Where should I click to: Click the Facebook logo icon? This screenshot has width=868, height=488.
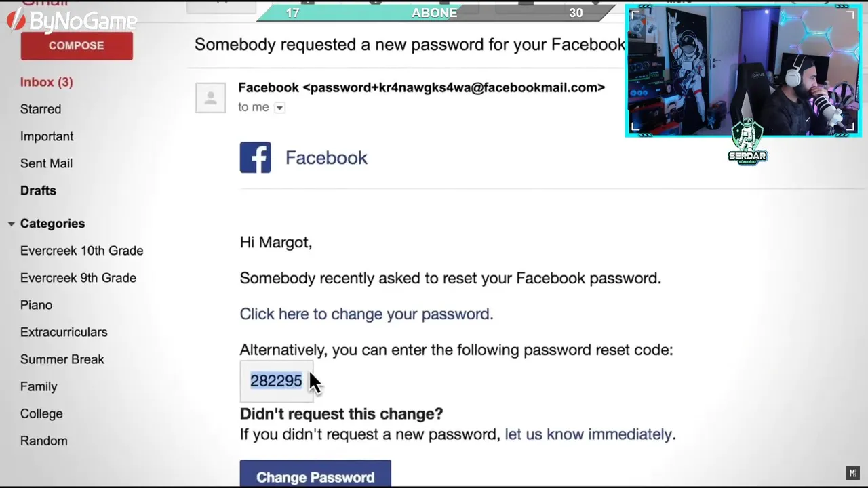coord(255,157)
